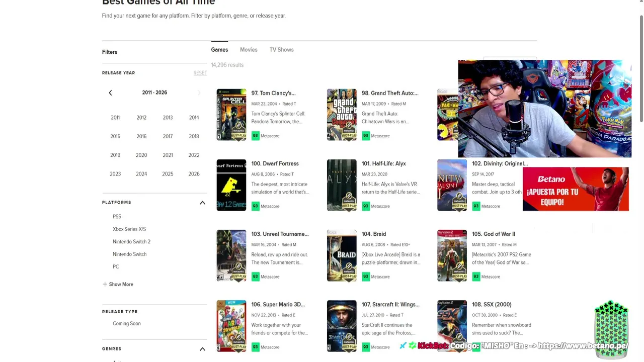Select release year 2015
Screen dimensions: 644x362
[115, 136]
